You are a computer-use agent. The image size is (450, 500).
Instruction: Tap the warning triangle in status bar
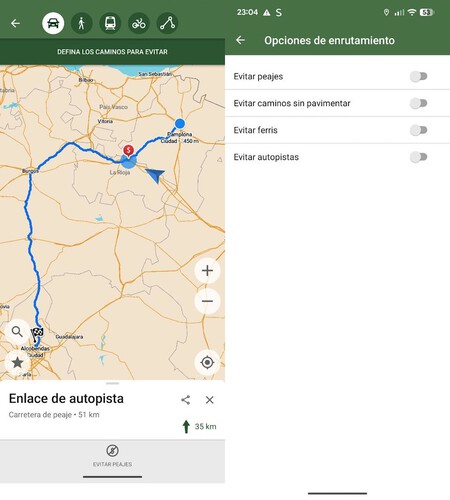coord(267,13)
